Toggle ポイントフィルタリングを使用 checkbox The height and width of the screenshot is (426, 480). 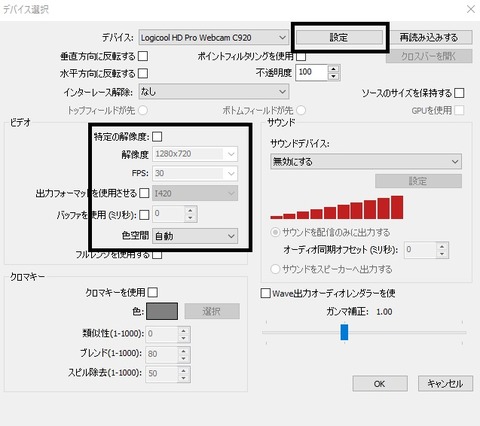[301, 56]
